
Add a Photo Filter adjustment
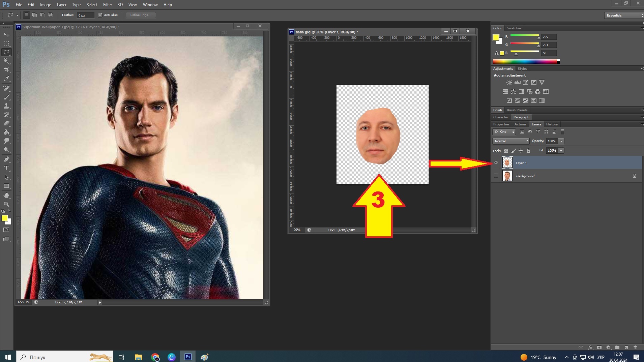tap(529, 92)
